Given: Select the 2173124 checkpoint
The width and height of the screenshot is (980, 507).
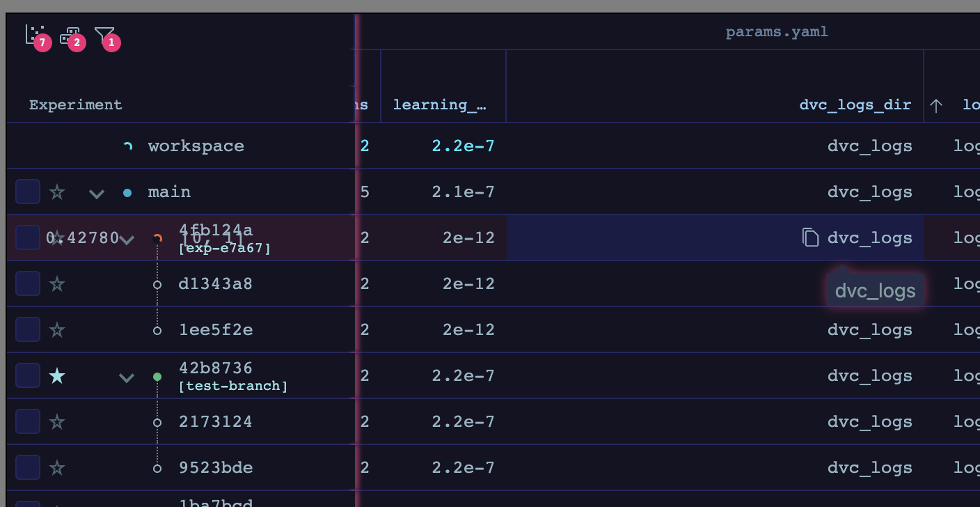Looking at the screenshot, I should pyautogui.click(x=216, y=421).
